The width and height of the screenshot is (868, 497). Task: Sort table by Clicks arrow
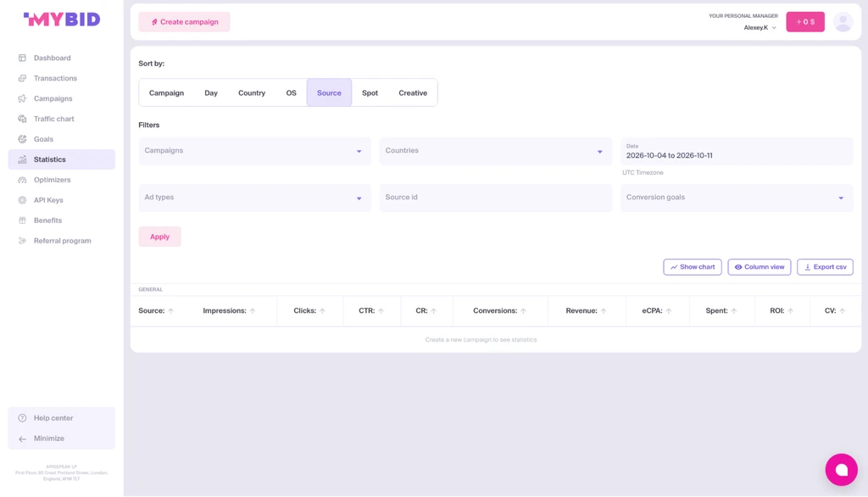point(322,310)
